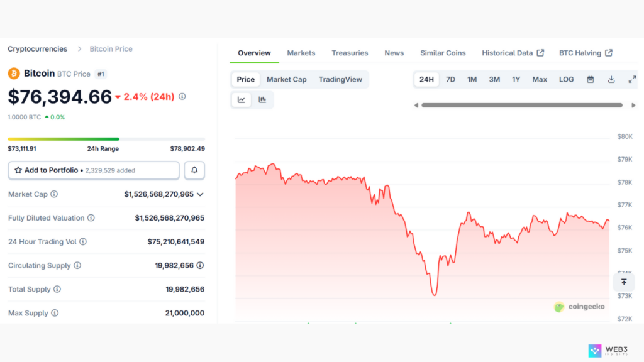Click the price alert bell icon
644x362 pixels.
(x=194, y=170)
